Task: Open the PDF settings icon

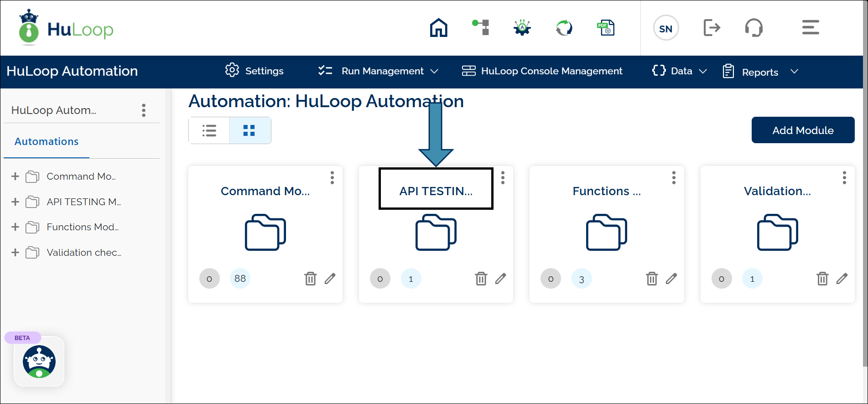Action: pos(606,28)
